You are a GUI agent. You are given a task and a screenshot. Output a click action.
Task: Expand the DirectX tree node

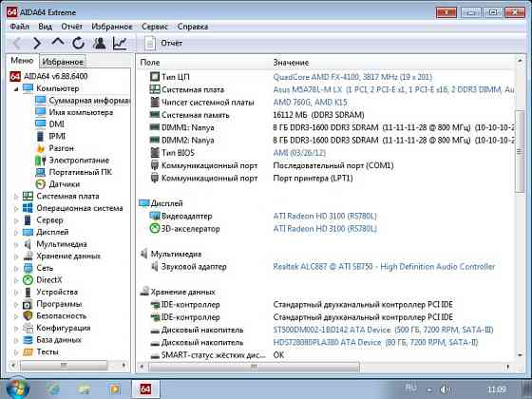[16, 280]
